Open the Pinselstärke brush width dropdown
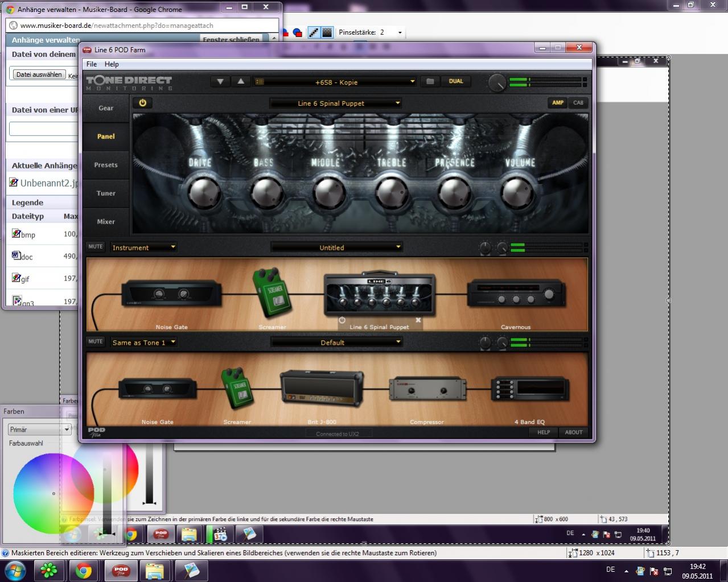Screen dimensions: 728x582 400,32
